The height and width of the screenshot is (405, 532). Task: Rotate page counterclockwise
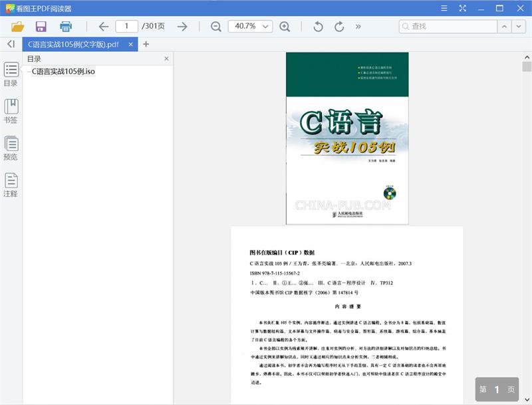coord(318,27)
